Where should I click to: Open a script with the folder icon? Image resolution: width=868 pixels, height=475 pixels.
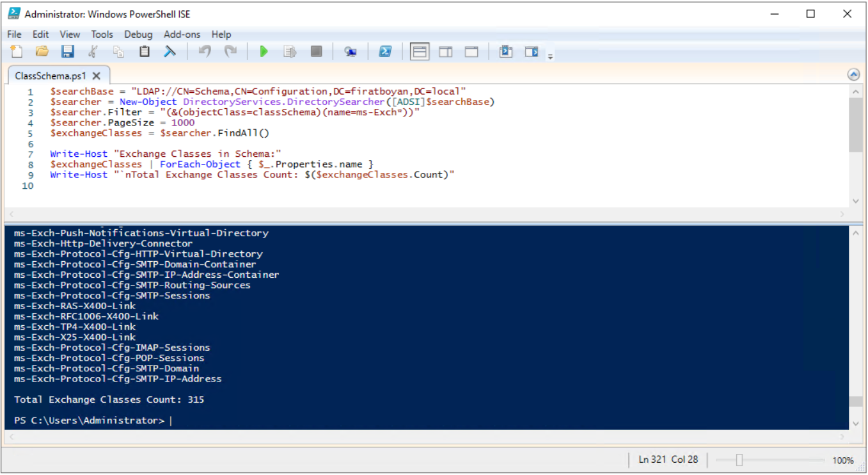click(x=42, y=52)
